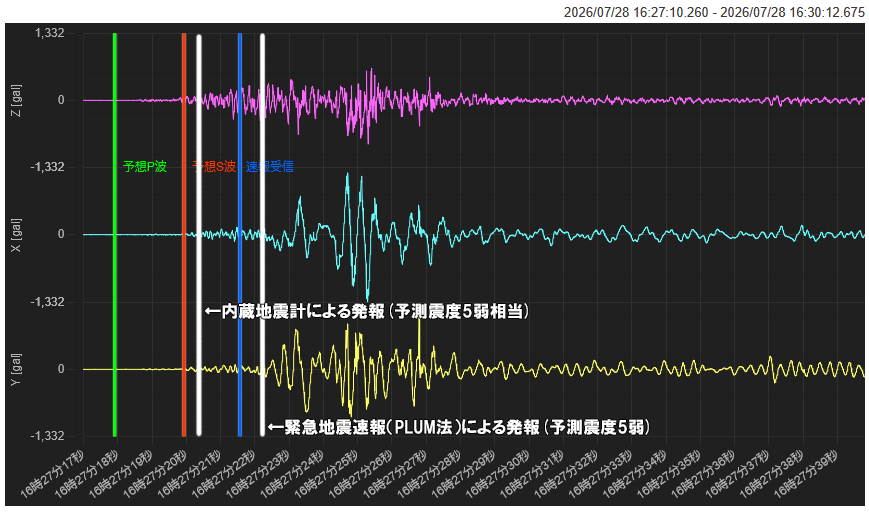Click the blue 速報受信 vertical marker line
Screen dimensions: 869x512
(240, 234)
